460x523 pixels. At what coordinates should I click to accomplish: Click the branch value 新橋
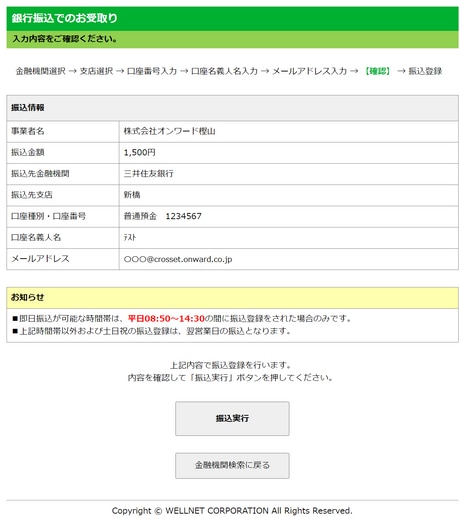click(x=132, y=195)
